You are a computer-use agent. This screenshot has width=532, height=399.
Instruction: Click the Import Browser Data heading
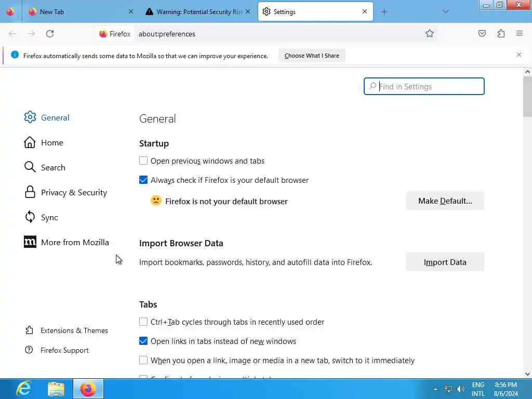pyautogui.click(x=181, y=243)
